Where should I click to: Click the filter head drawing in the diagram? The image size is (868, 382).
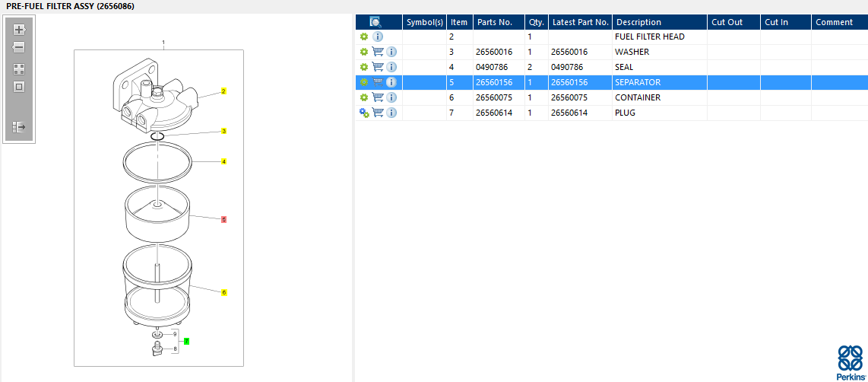(156, 95)
